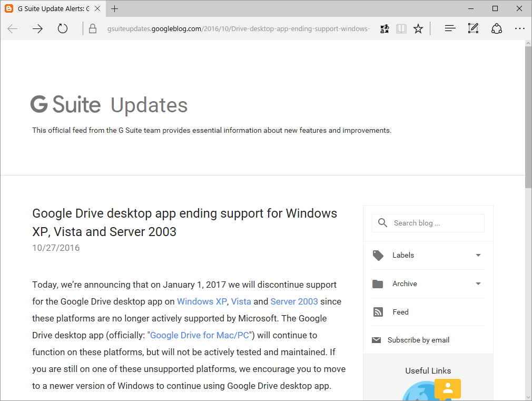Open the Translate page icon

click(385, 28)
